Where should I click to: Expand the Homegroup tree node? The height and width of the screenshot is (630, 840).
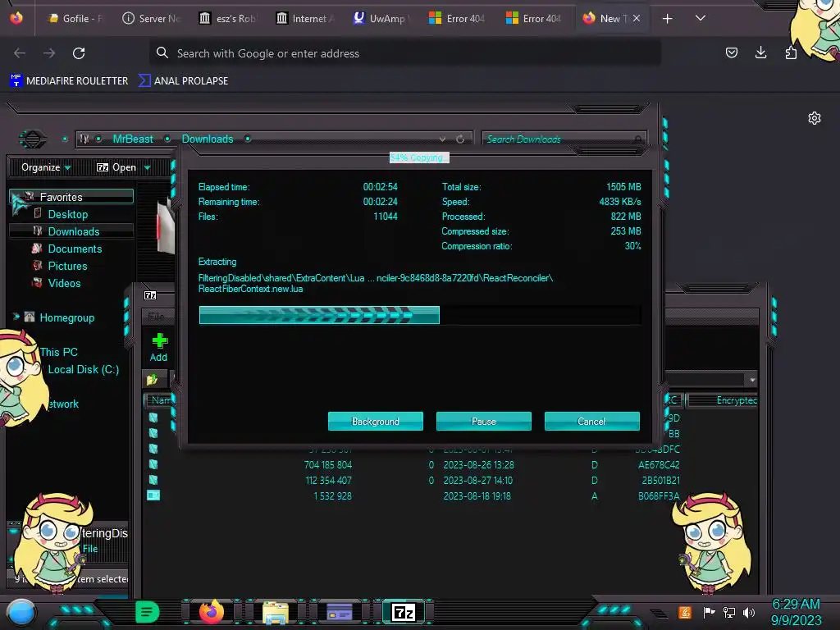pyautogui.click(x=16, y=317)
